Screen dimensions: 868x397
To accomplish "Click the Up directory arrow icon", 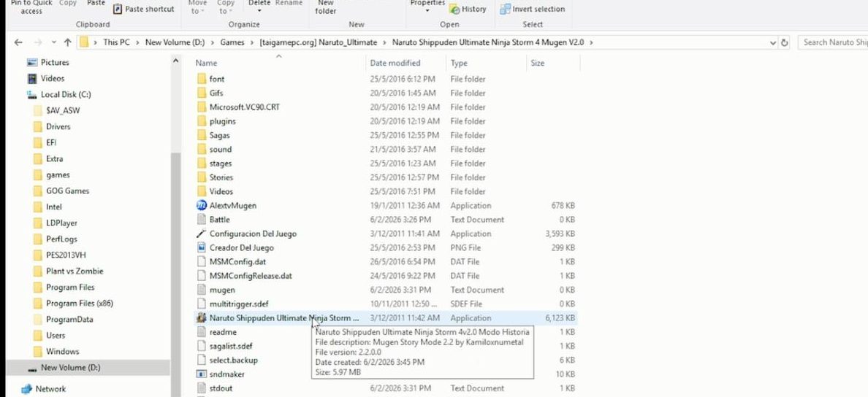I will pos(68,42).
